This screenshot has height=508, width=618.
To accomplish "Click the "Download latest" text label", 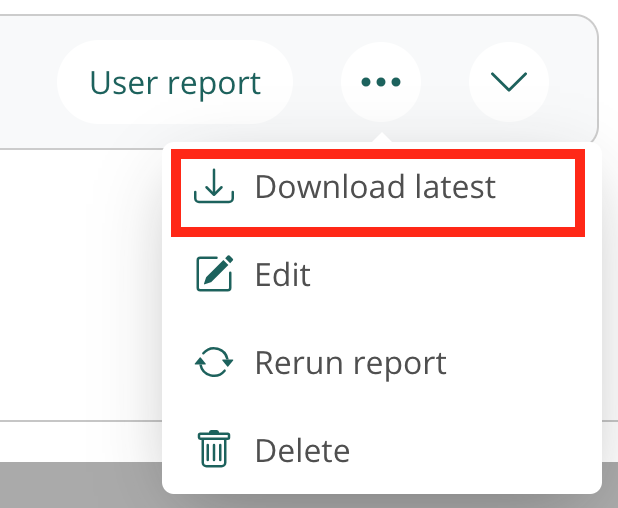I will click(x=375, y=187).
